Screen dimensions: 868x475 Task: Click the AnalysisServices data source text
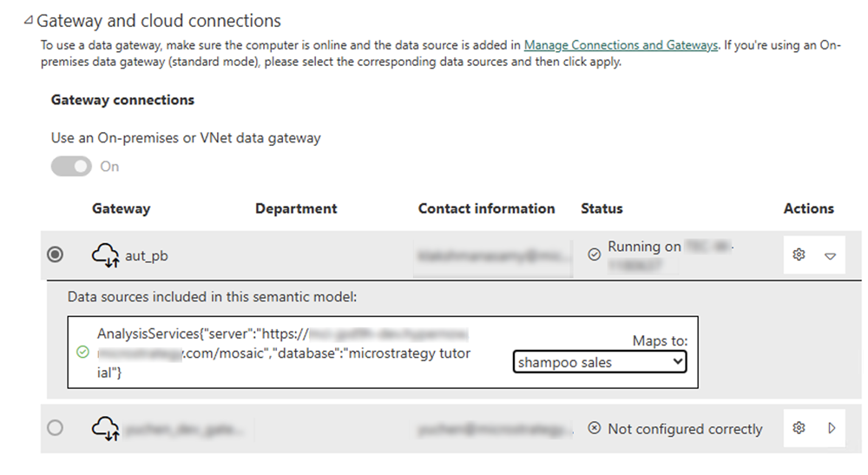(x=284, y=353)
